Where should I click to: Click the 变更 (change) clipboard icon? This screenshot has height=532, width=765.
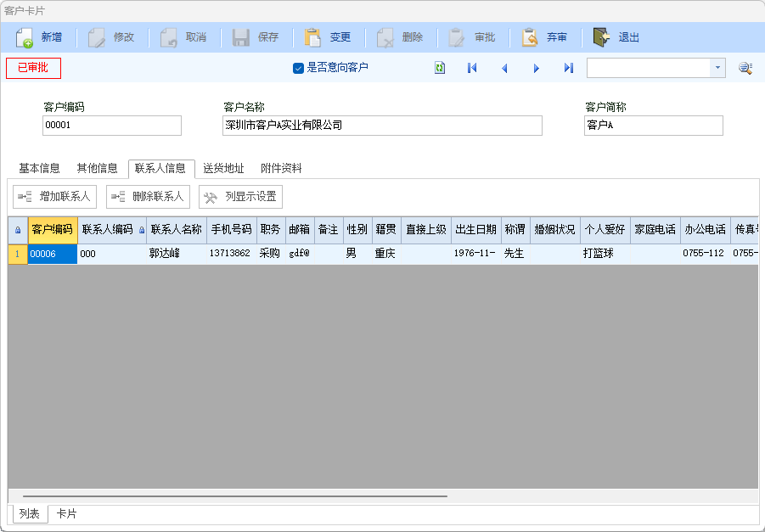(312, 37)
